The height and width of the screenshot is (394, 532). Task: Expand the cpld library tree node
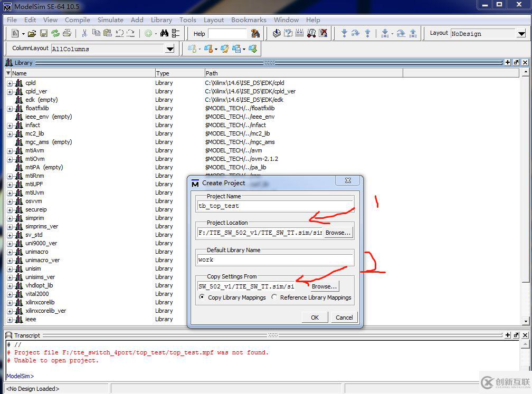pos(9,83)
